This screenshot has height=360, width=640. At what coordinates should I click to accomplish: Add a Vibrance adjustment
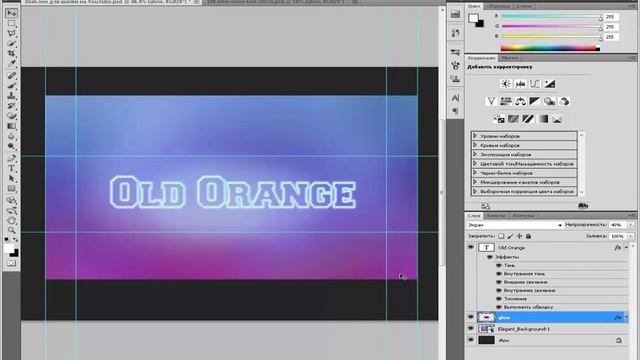(491, 101)
